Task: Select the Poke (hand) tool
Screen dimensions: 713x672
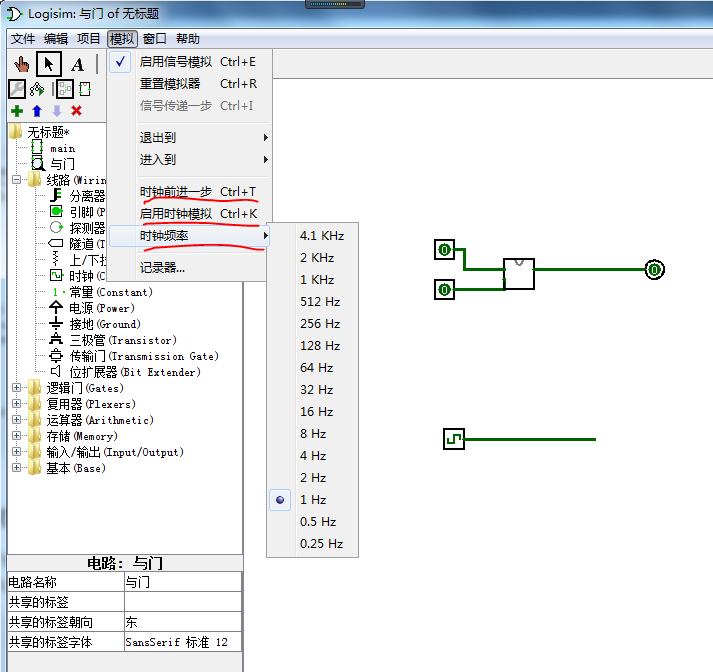Action: coord(21,64)
